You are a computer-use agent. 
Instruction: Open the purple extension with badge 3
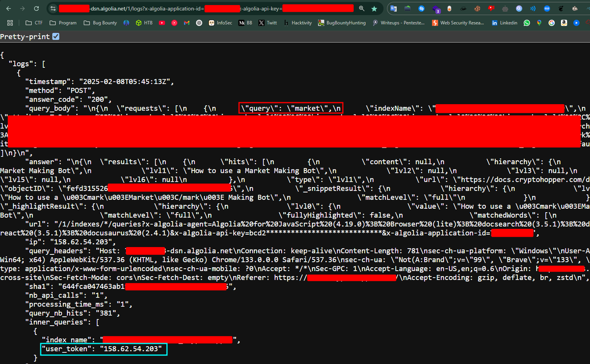[x=437, y=9]
